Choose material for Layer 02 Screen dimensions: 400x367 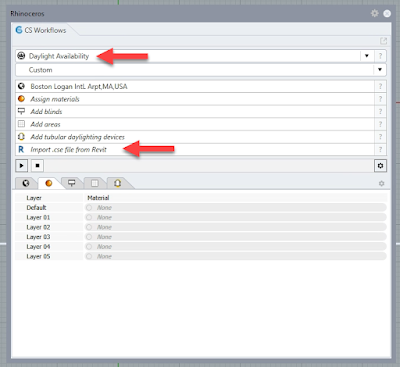(x=236, y=227)
